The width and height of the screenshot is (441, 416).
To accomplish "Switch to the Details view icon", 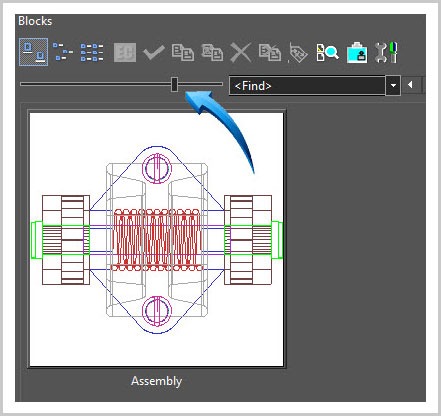I will [x=92, y=52].
